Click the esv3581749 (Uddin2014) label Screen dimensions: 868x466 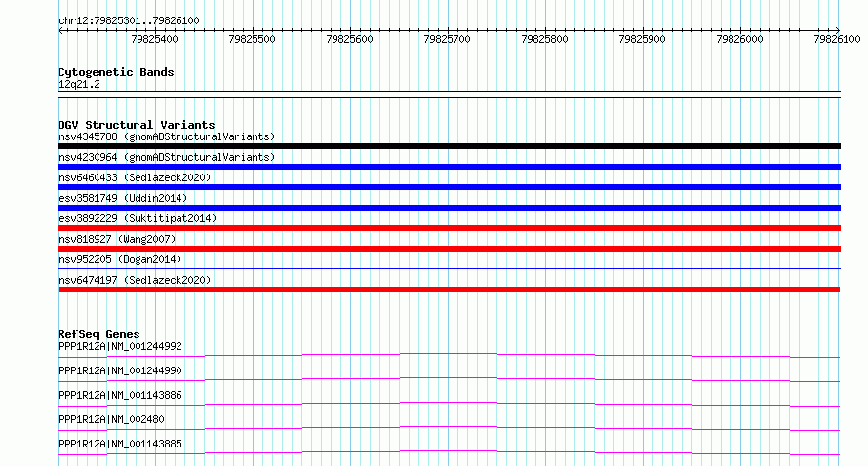[123, 198]
